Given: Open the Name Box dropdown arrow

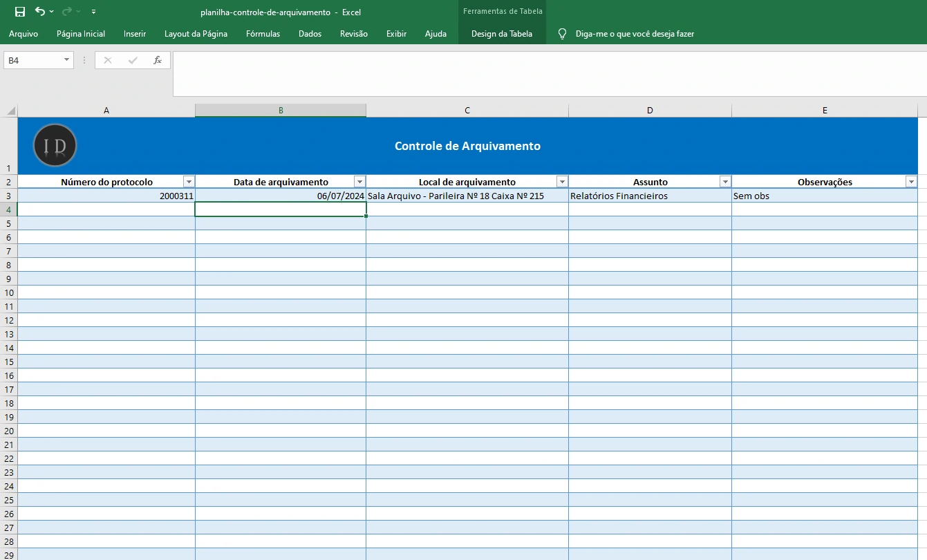Looking at the screenshot, I should click(66, 60).
